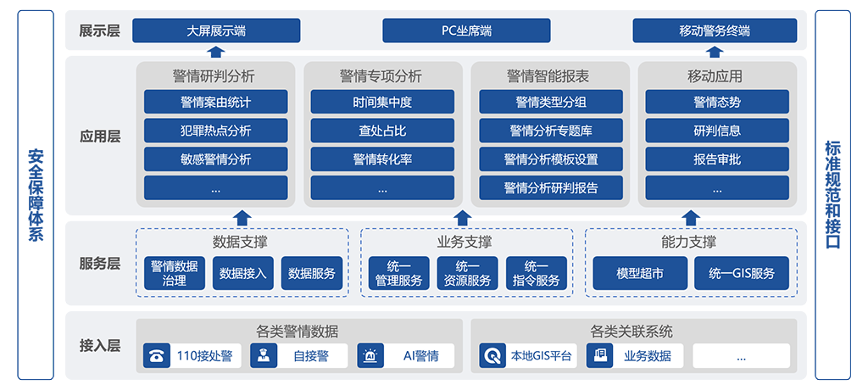Click the 警情专项分析 heading

pos(381,76)
